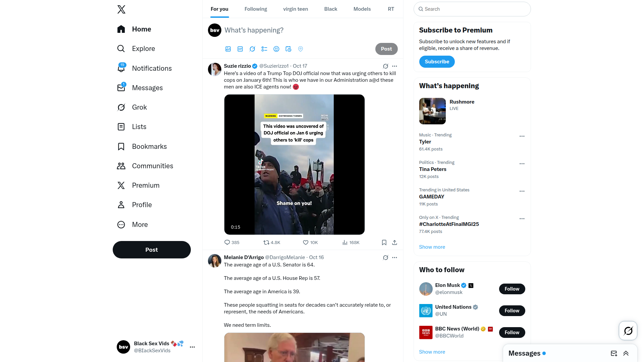644x362 pixels.
Task: Follow Elon Musk
Action: 512,289
